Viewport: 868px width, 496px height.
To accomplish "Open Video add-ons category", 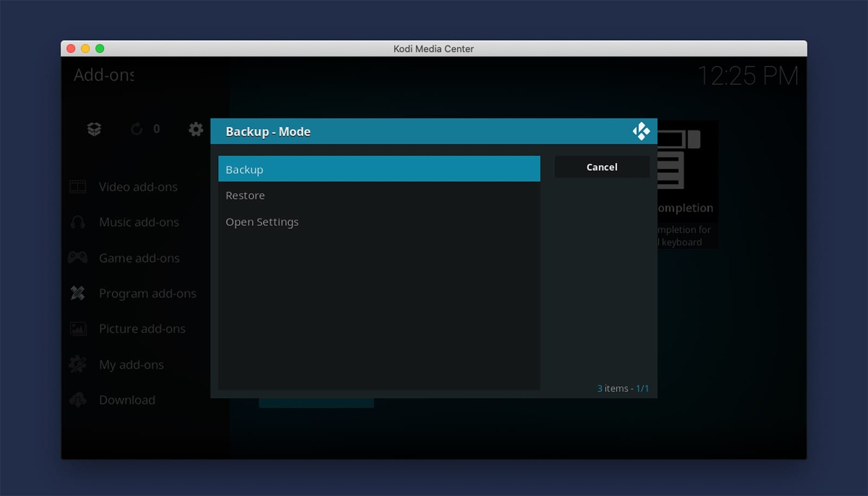I will pos(138,187).
